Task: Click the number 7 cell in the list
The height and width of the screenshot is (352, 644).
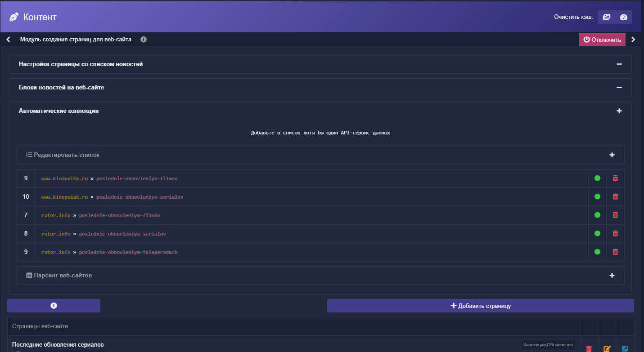Action: pos(26,215)
